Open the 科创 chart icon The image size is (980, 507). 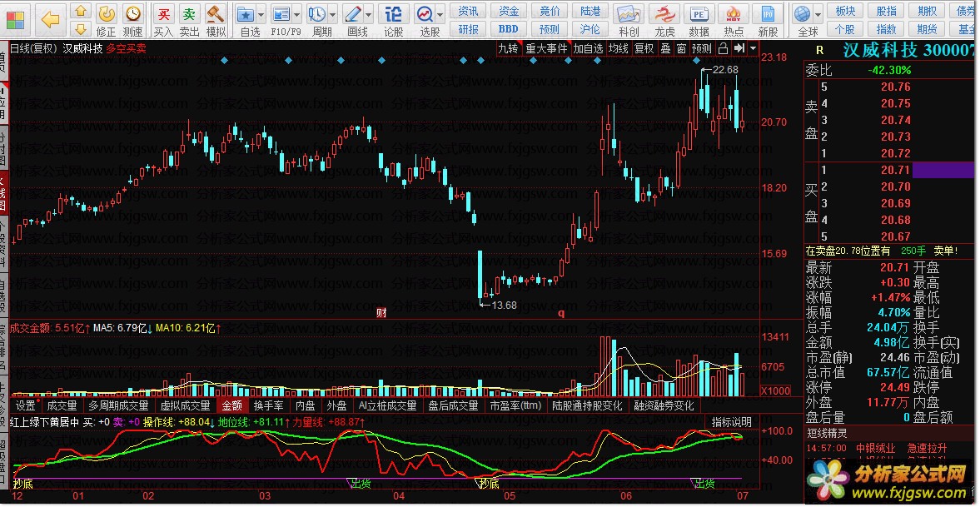click(x=629, y=14)
